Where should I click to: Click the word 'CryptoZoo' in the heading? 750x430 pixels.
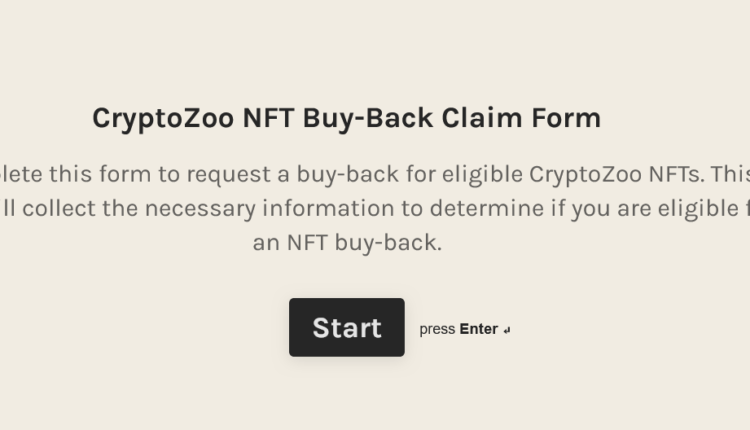pyautogui.click(x=164, y=118)
